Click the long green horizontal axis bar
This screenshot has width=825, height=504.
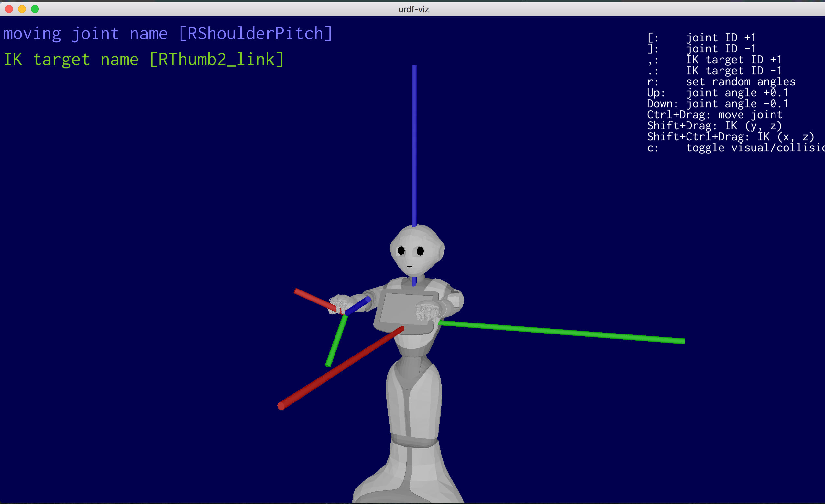coord(563,332)
